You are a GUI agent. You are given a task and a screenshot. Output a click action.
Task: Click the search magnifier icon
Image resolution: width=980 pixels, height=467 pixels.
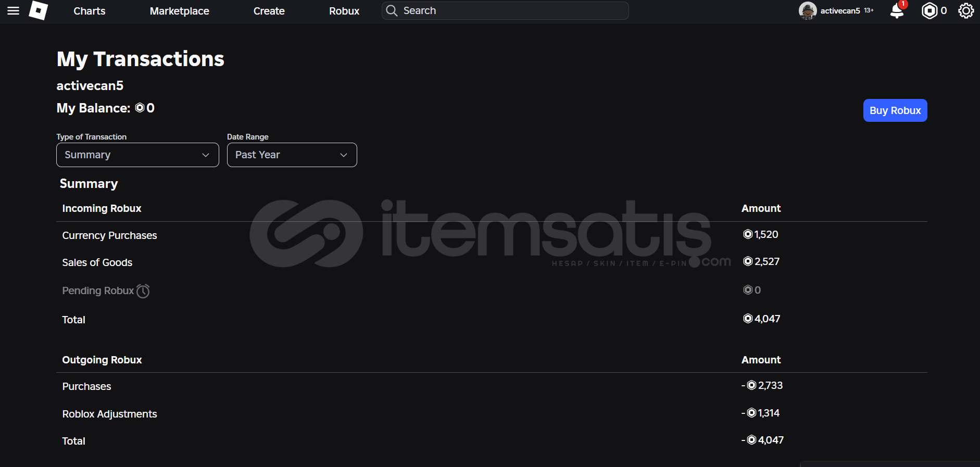(x=392, y=10)
